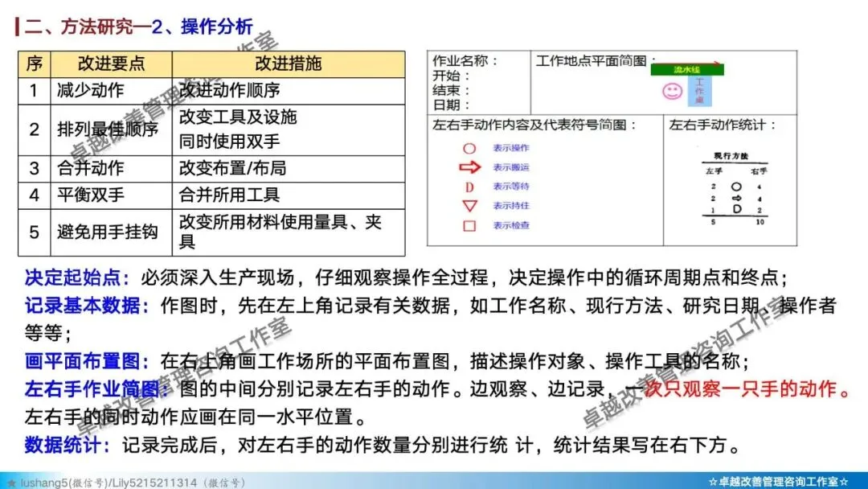The width and height of the screenshot is (868, 489).
Task: Click the 改进措施 column header
Action: coord(288,64)
